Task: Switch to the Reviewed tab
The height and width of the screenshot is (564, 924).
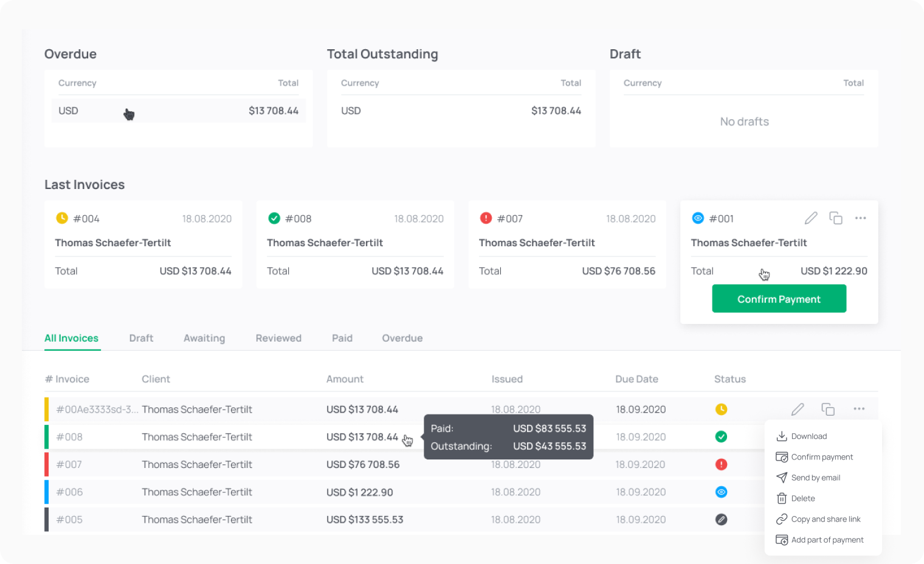Action: point(278,338)
